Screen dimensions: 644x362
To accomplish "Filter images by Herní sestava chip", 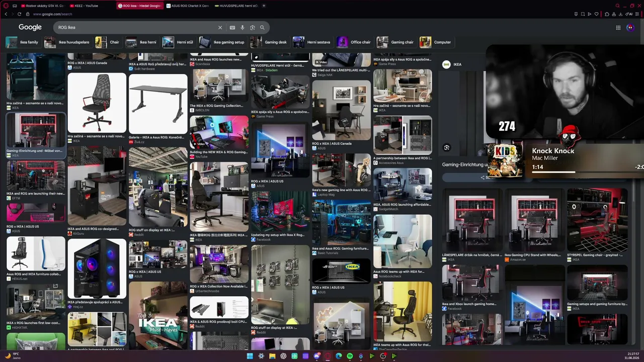I will 312,42.
